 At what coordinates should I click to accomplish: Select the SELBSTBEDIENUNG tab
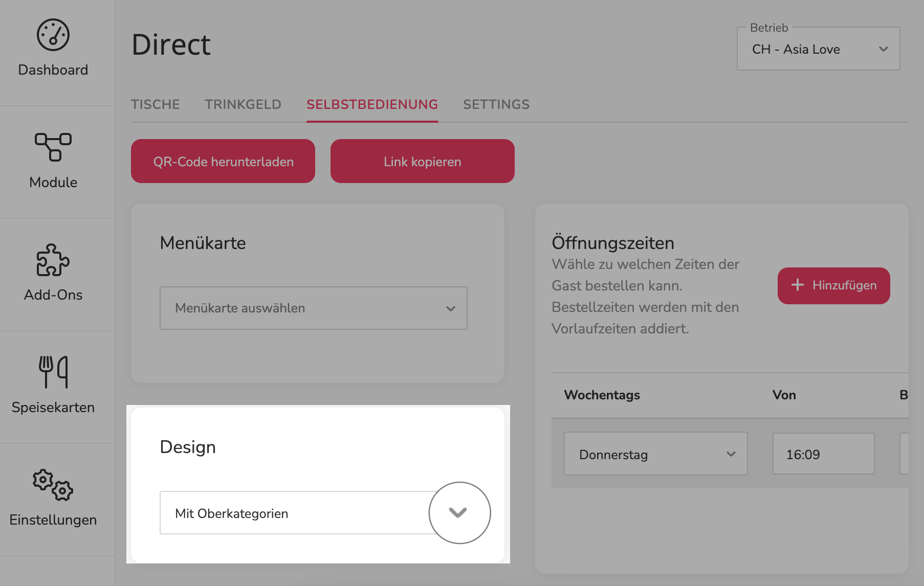372,104
